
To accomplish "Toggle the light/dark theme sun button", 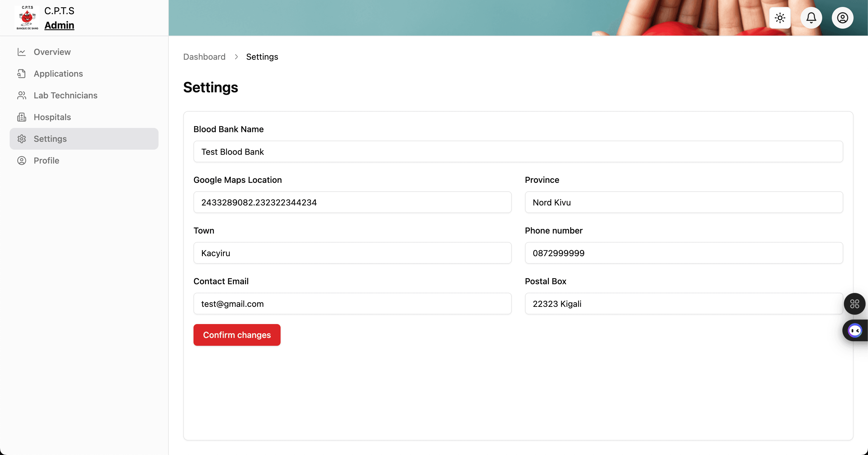I will click(x=780, y=18).
